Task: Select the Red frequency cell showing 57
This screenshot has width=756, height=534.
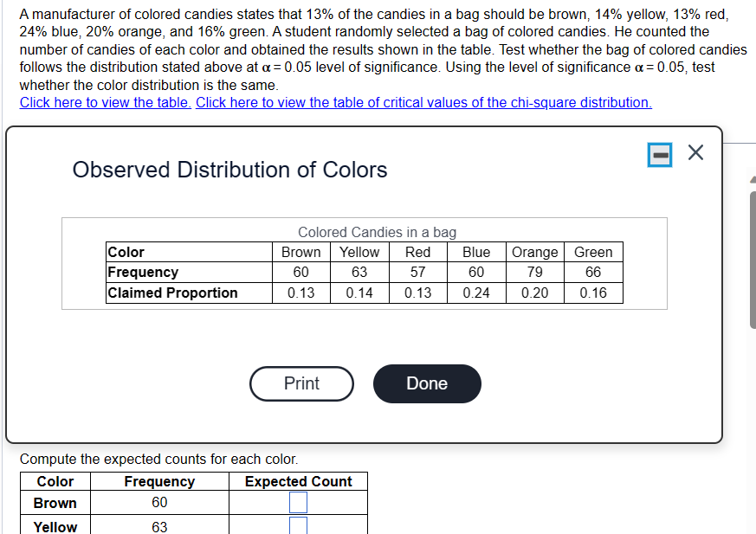Action: [417, 272]
